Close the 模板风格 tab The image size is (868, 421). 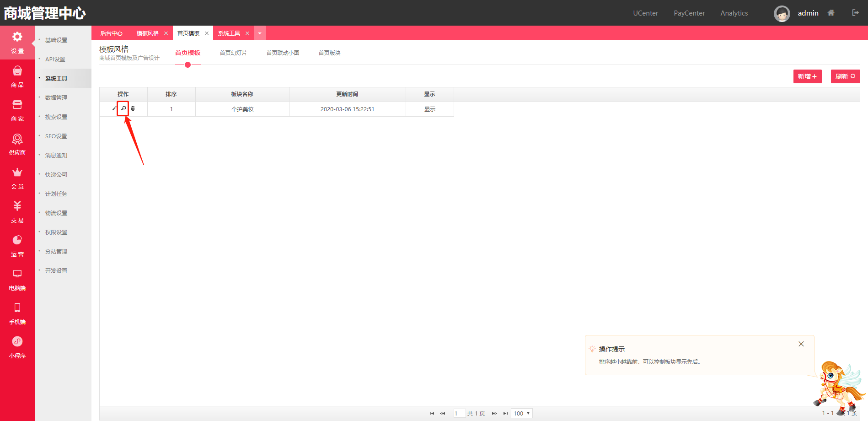coord(166,33)
